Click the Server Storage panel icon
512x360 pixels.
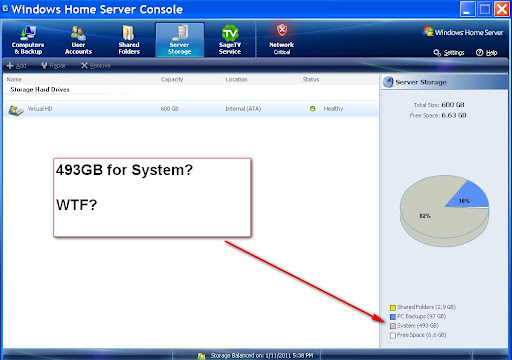tap(388, 82)
